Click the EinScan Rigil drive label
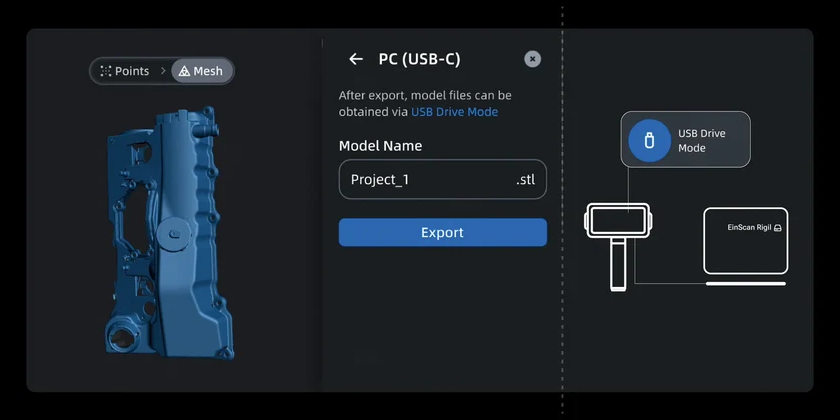 [x=754, y=228]
